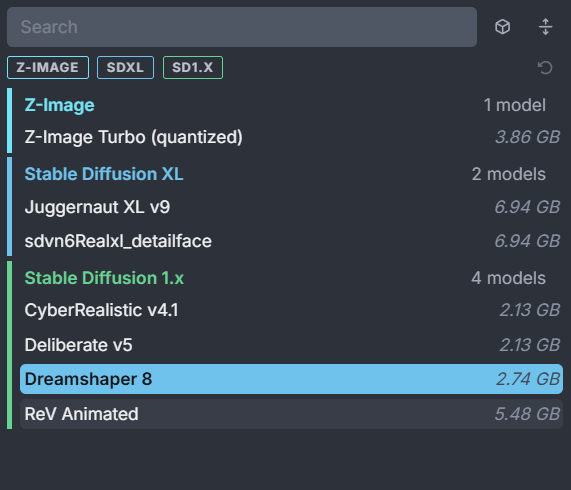Choose the ReV Animated model

point(291,414)
